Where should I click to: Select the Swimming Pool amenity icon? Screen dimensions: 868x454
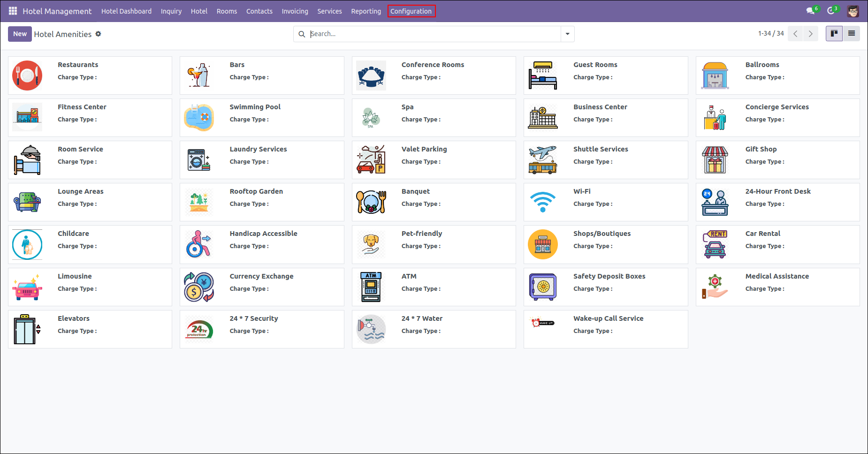tap(199, 117)
